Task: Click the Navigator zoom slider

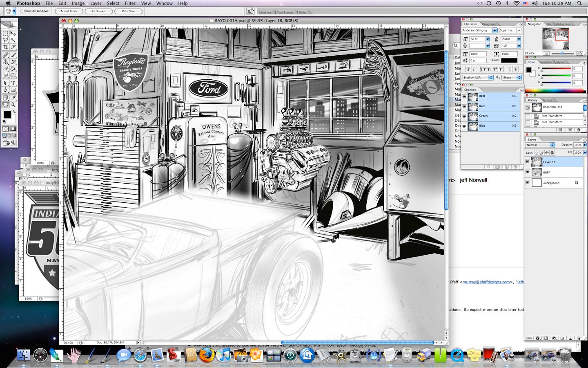Action: [562, 53]
